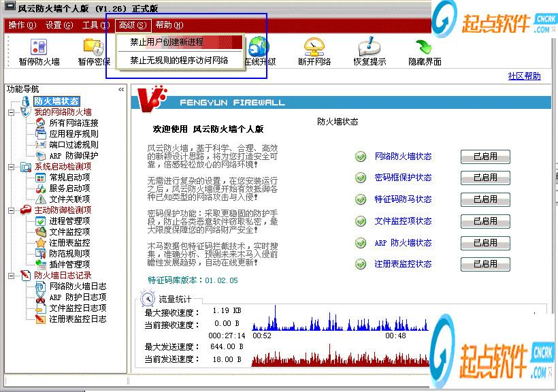Click the green status icon beside 网络防火墙状态
This screenshot has width=558, height=392.
click(361, 157)
